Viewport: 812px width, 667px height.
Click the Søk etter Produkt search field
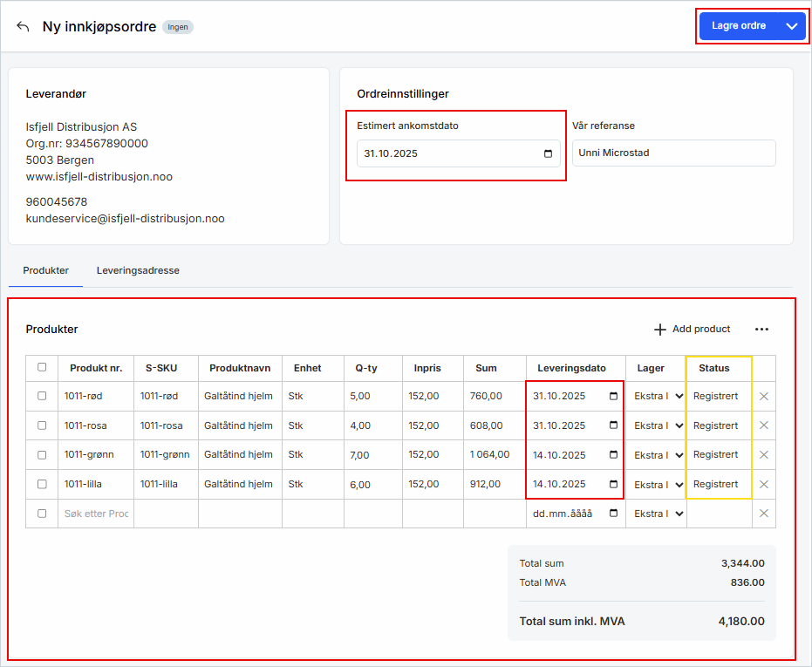click(x=96, y=514)
